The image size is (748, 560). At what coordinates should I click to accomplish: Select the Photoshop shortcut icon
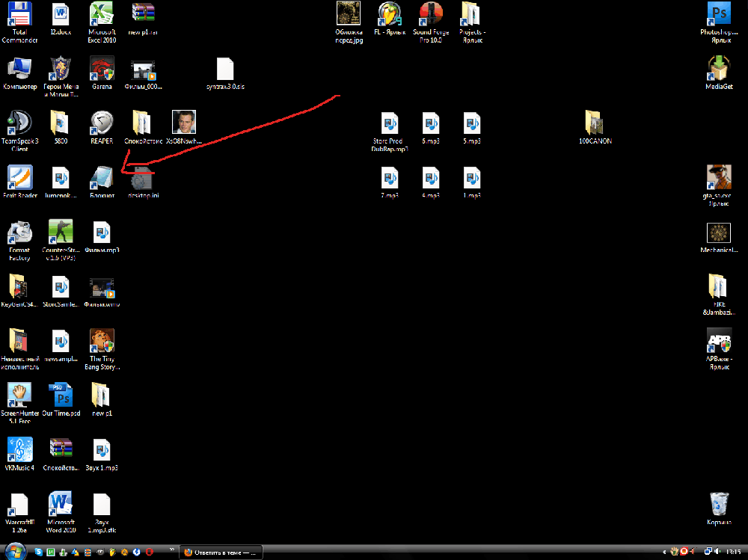point(719,15)
